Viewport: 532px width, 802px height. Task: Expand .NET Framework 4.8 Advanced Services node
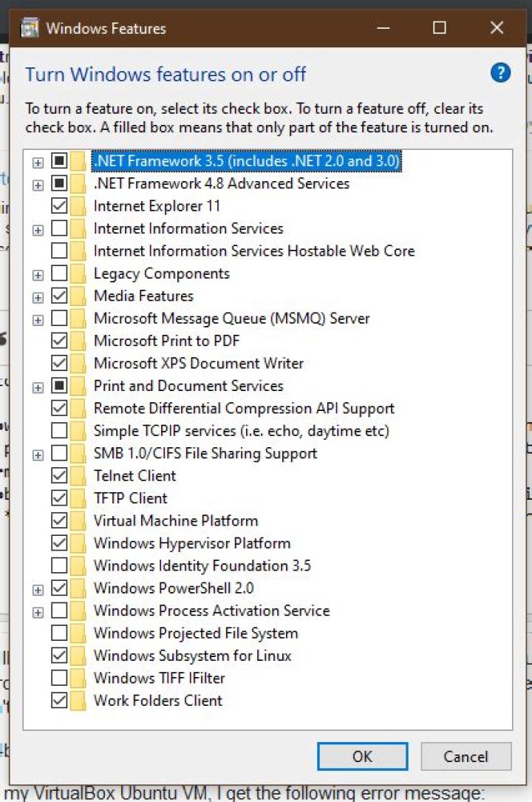pyautogui.click(x=38, y=185)
